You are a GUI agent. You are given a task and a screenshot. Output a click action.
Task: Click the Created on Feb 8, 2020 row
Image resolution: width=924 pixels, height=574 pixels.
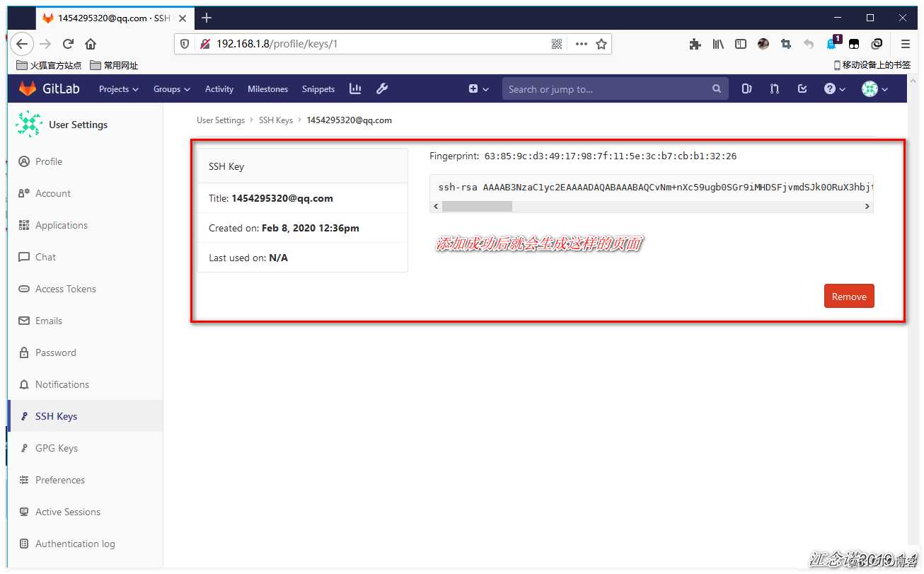pyautogui.click(x=302, y=228)
